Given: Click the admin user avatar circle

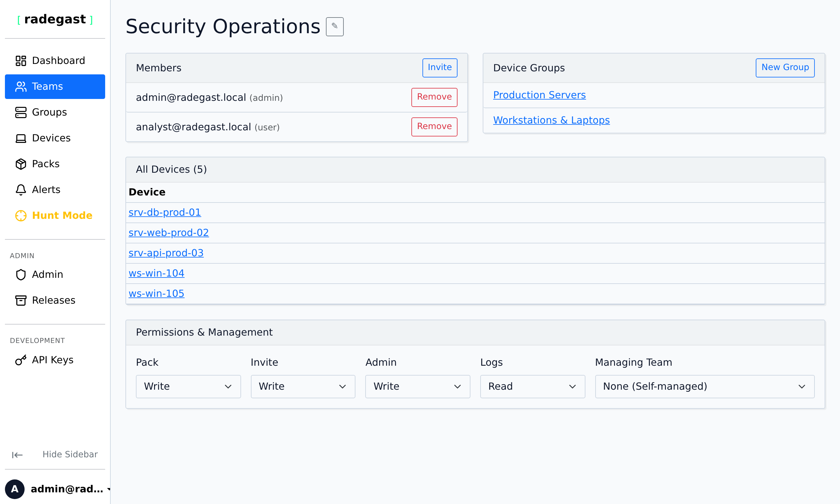Looking at the screenshot, I should pos(15,489).
